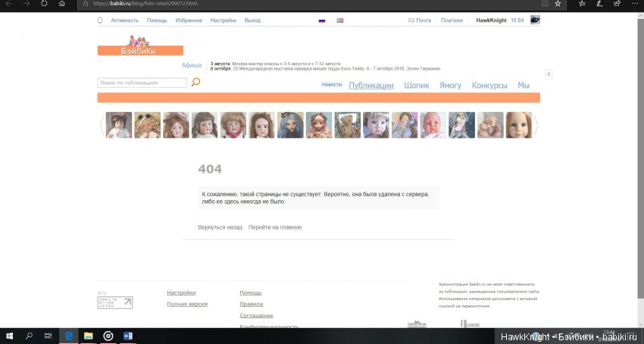This screenshot has width=644, height=344.
Task: Click the magnifier search icon beside search field
Action: 195,82
